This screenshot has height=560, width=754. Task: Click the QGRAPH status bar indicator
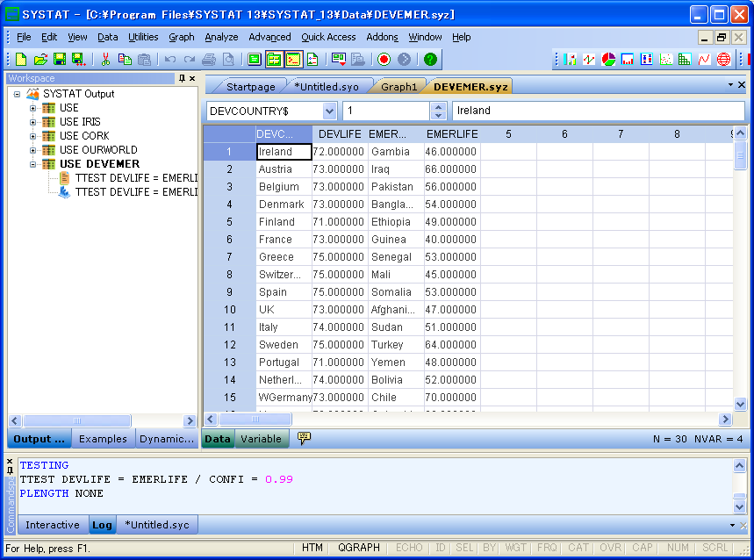tap(359, 548)
